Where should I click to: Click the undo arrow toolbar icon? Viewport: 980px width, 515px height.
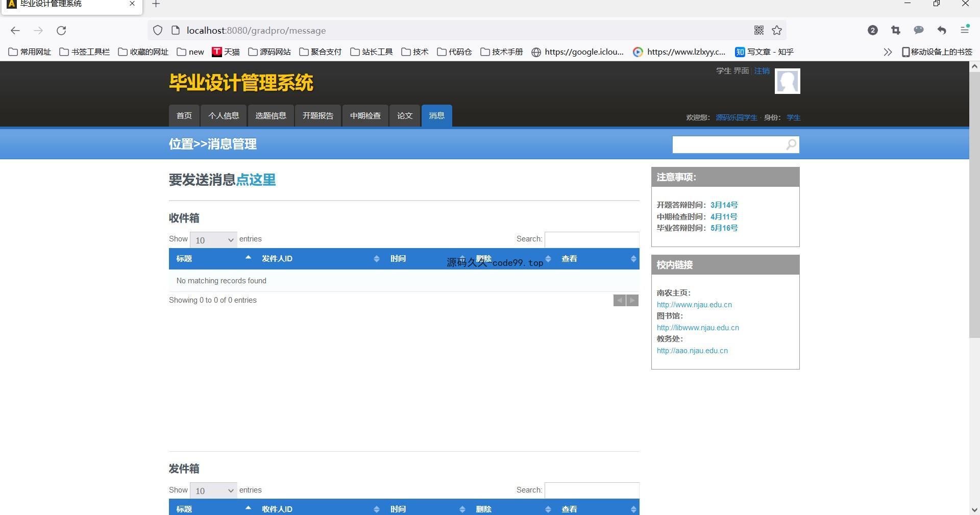[x=942, y=31]
